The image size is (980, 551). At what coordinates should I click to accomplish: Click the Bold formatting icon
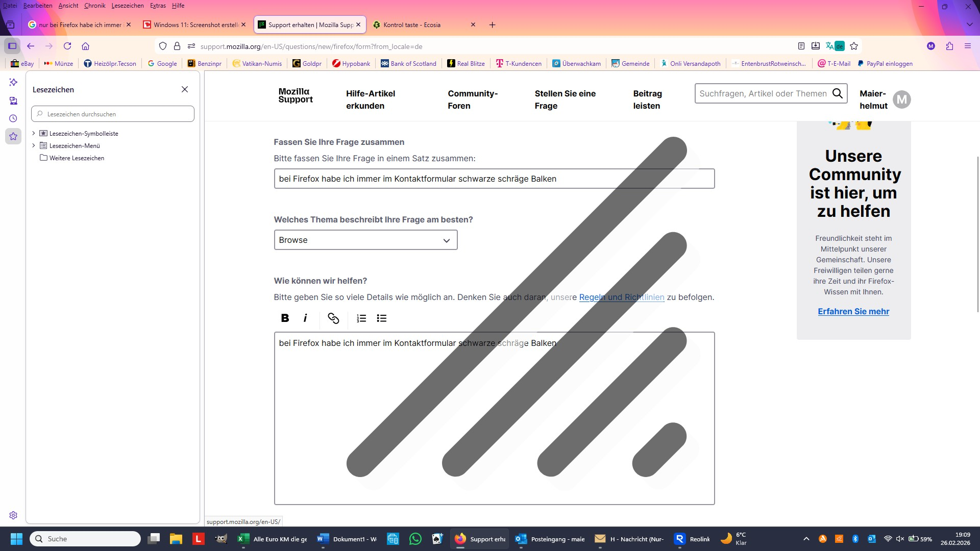coord(285,318)
